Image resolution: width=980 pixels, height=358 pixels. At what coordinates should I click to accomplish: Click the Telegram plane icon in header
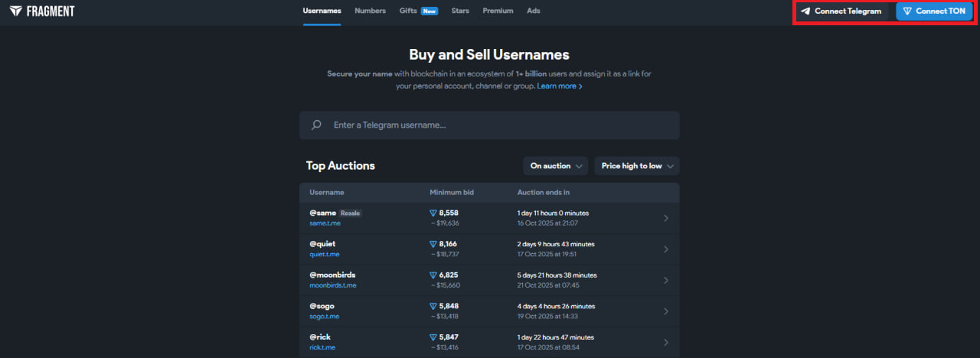(x=805, y=11)
